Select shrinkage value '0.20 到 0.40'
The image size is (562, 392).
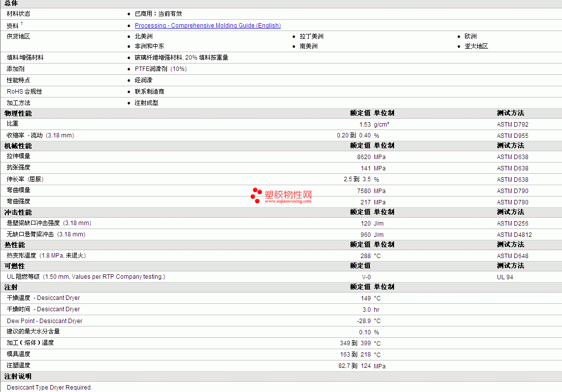[x=354, y=135]
